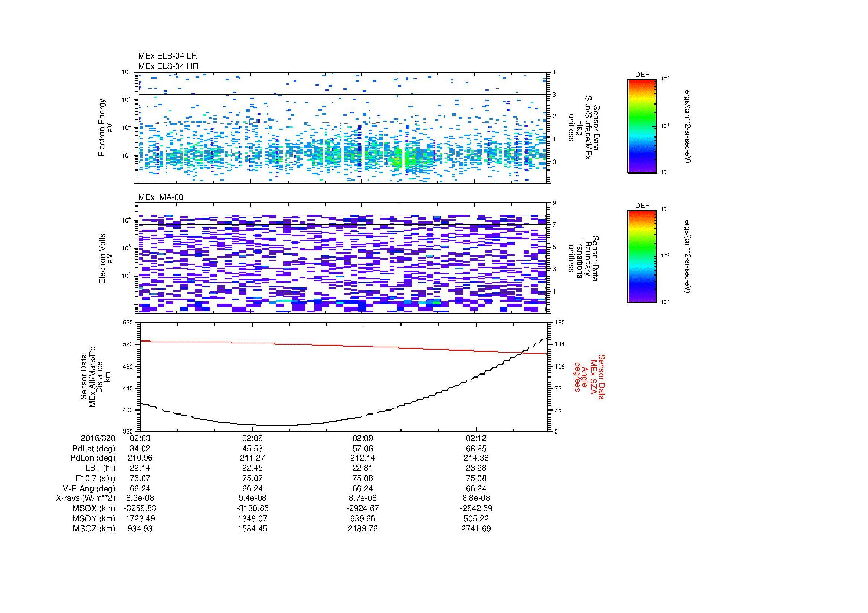Click the 'X-rays (W/m**2)' row label
The image size is (868, 613).
pyautogui.click(x=85, y=498)
